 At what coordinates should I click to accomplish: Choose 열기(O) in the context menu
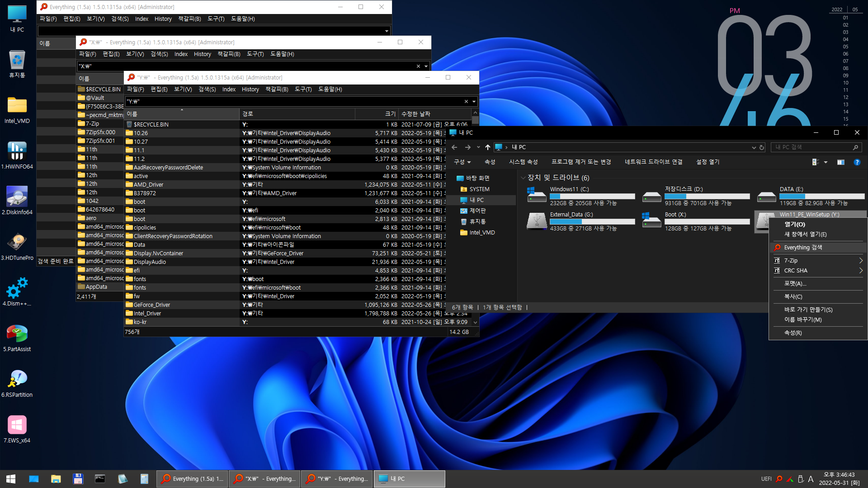pos(818,225)
